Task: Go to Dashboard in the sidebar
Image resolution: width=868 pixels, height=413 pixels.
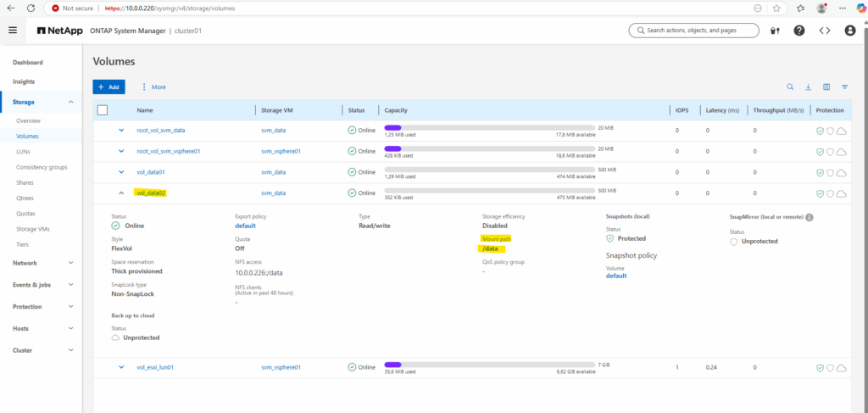Action: 28,63
